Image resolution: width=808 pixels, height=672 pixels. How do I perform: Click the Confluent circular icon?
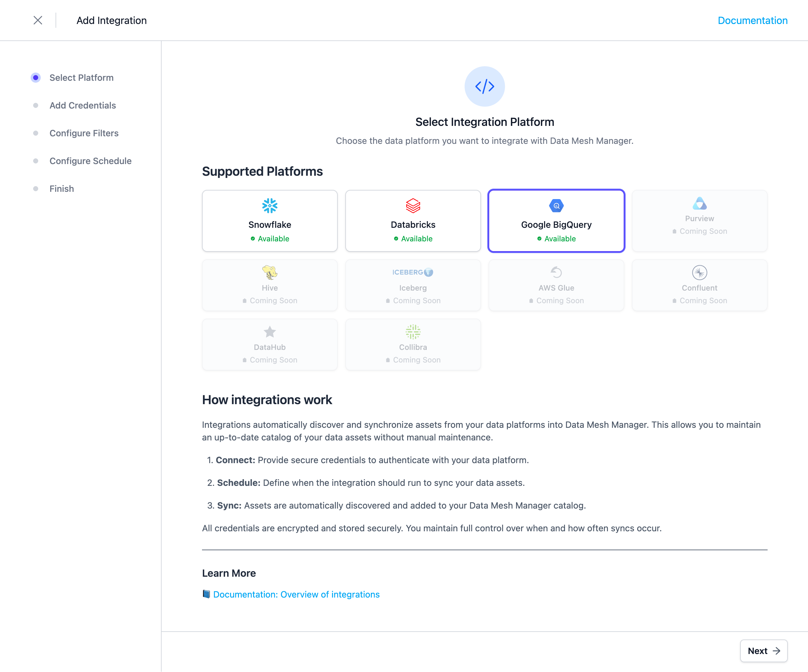click(699, 272)
